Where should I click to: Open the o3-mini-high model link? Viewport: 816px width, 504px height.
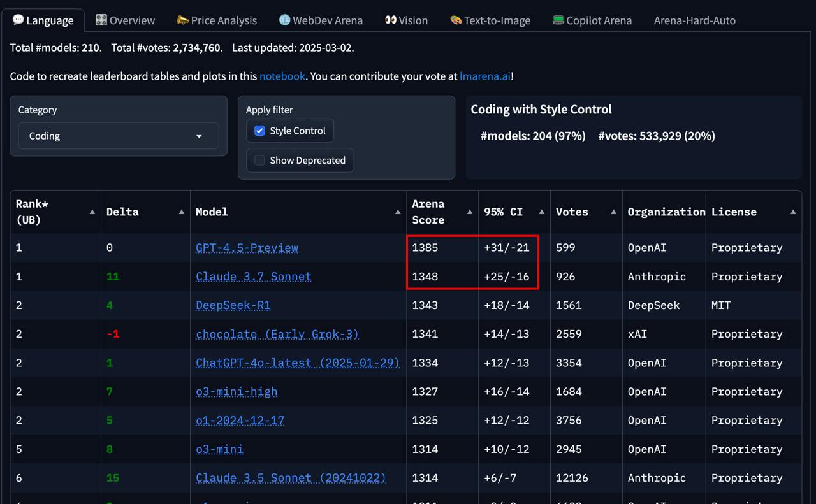[x=237, y=391]
